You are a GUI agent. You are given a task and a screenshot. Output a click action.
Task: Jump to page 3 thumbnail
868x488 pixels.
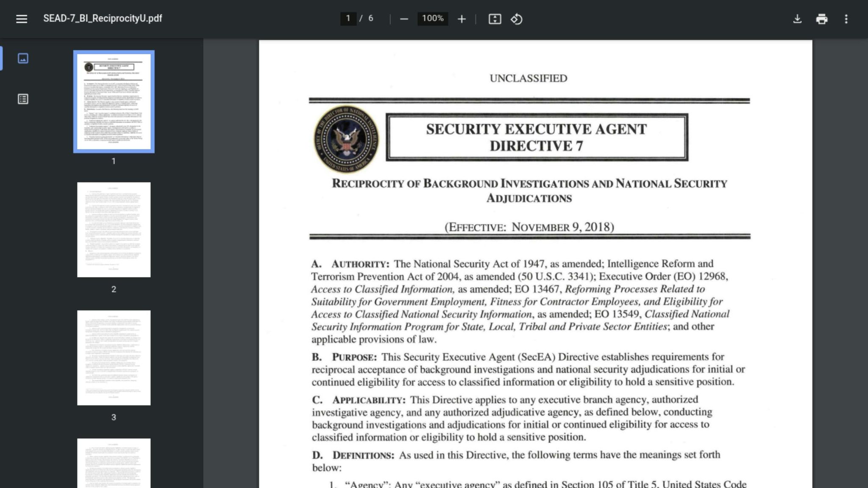pos(114,358)
